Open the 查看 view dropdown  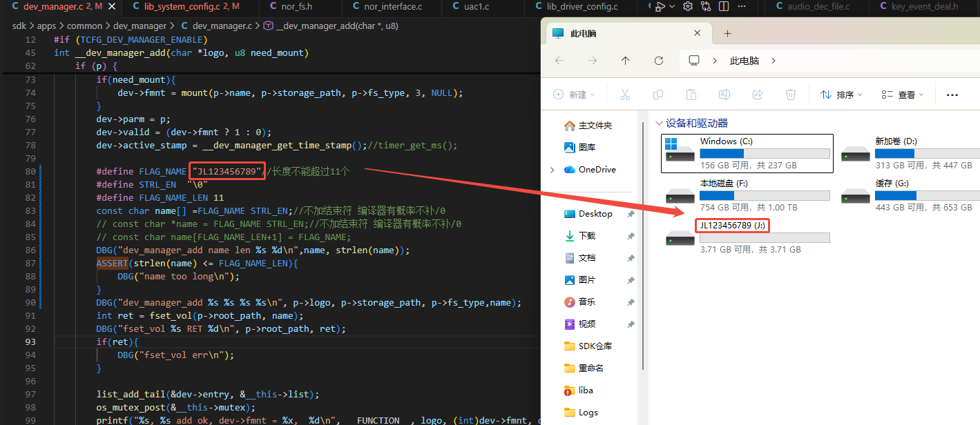903,95
